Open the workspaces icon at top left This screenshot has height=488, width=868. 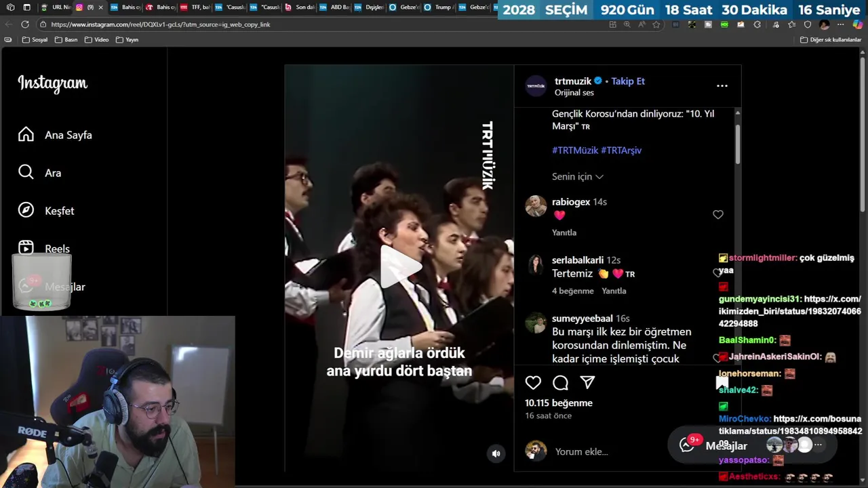click(10, 7)
